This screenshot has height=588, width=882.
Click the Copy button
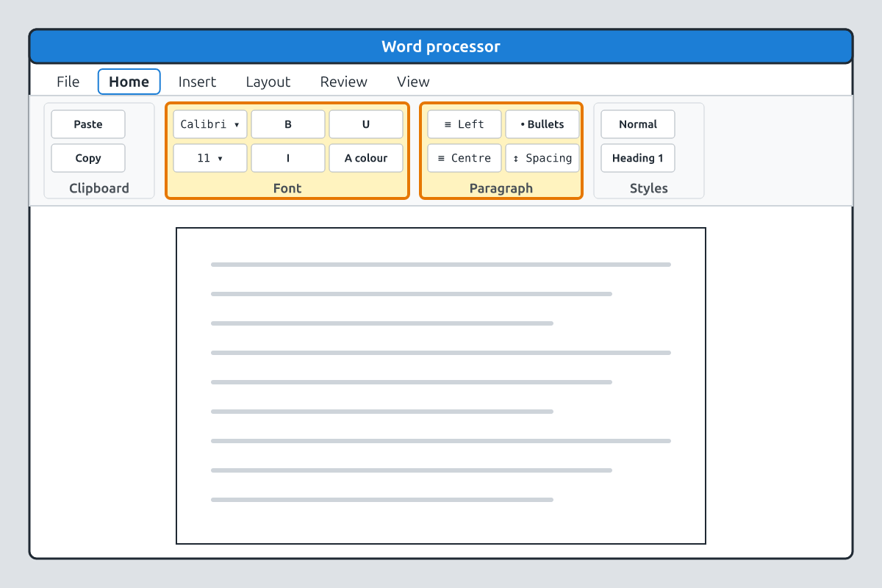tap(88, 158)
